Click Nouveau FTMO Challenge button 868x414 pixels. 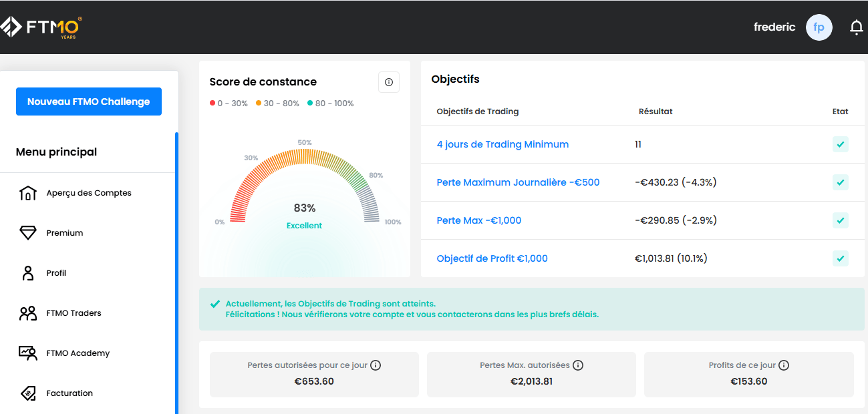[89, 101]
